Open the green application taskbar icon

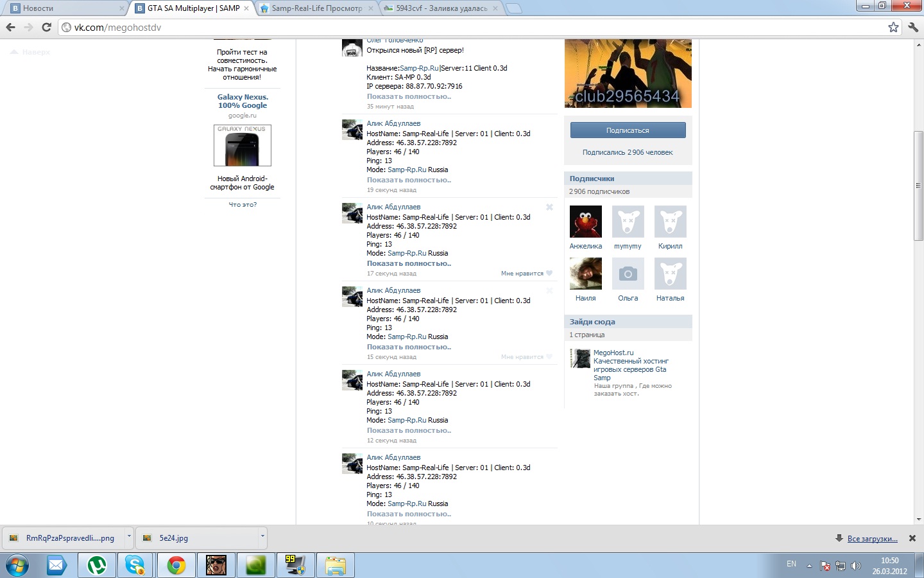tap(256, 566)
